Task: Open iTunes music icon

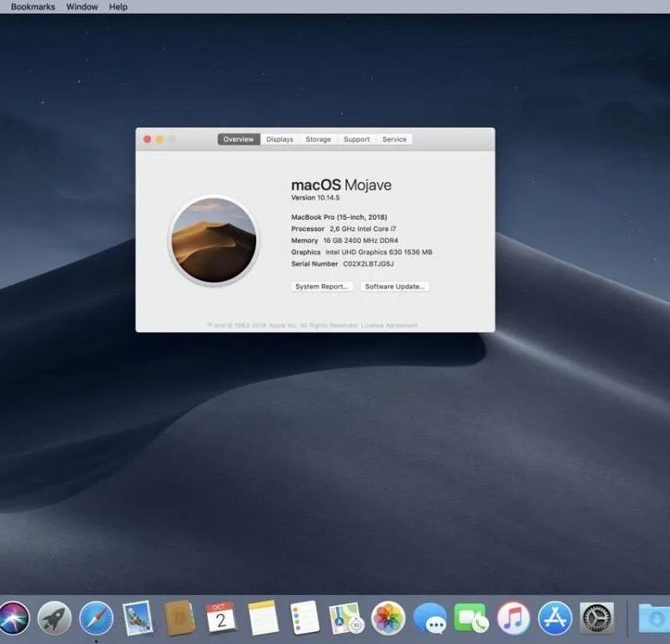Action: 513,617
